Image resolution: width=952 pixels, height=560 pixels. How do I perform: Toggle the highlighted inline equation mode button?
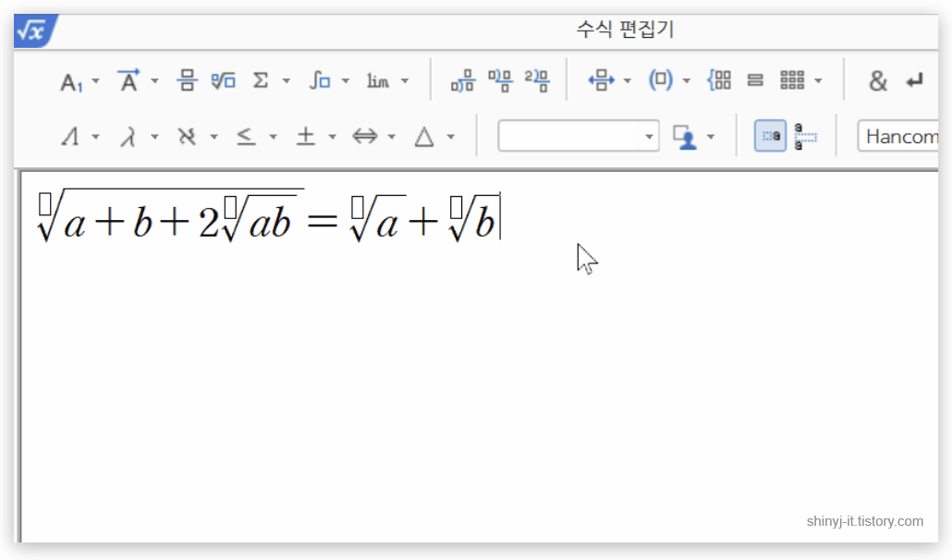pos(771,136)
